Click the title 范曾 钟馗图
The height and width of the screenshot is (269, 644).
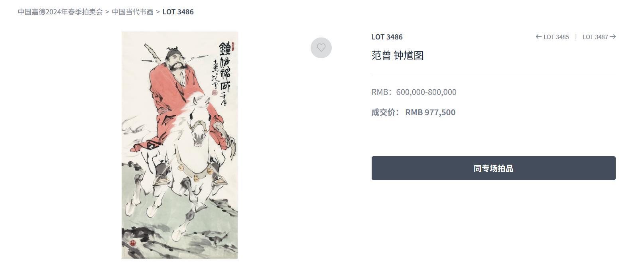[397, 55]
